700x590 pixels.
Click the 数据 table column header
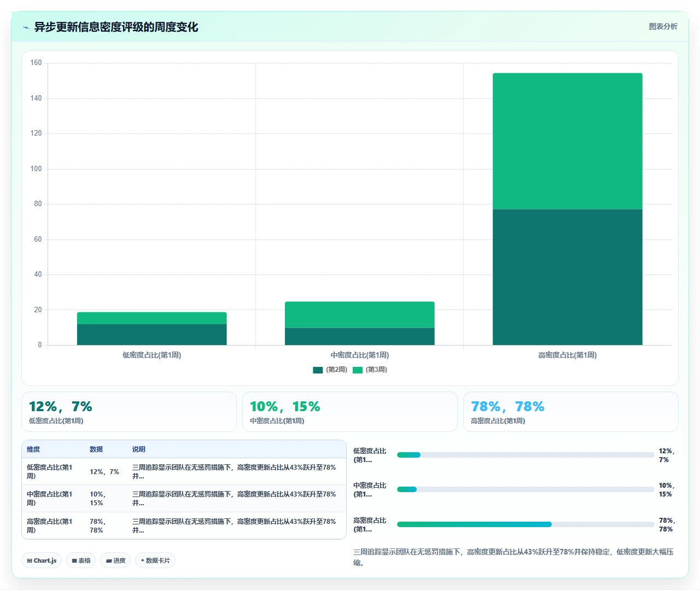click(x=96, y=449)
